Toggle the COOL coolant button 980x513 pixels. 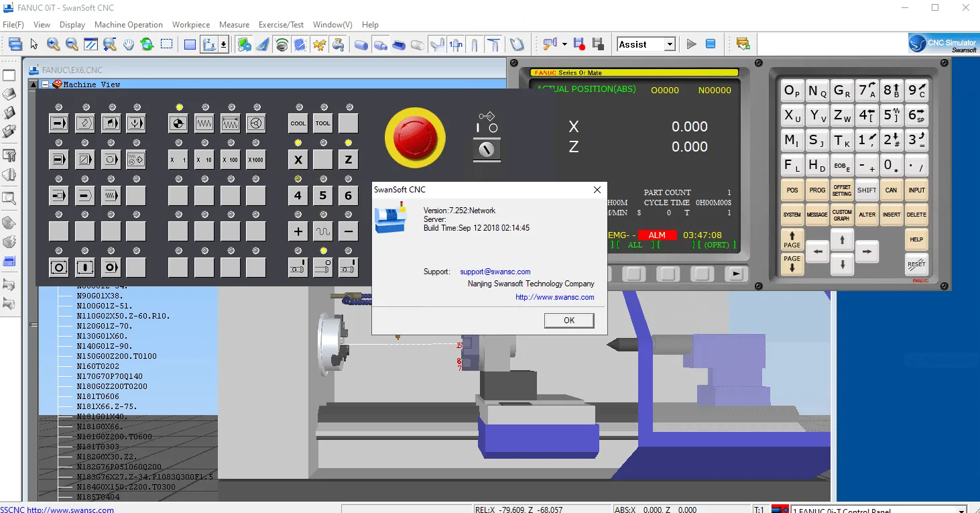click(298, 123)
